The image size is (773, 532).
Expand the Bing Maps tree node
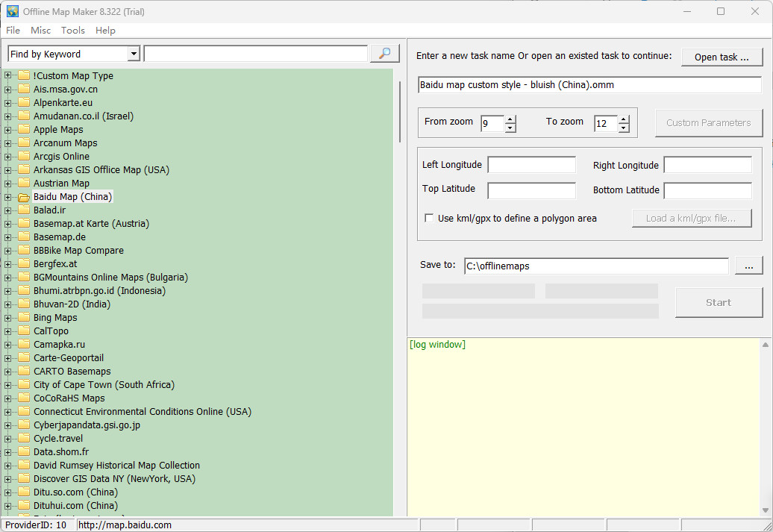point(7,318)
